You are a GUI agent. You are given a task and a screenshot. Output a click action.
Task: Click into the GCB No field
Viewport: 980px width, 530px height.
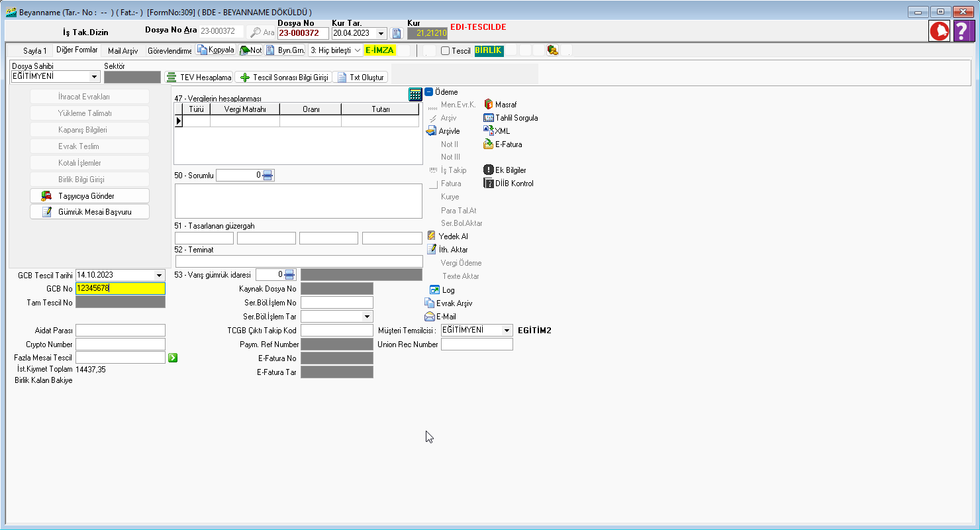tap(121, 288)
